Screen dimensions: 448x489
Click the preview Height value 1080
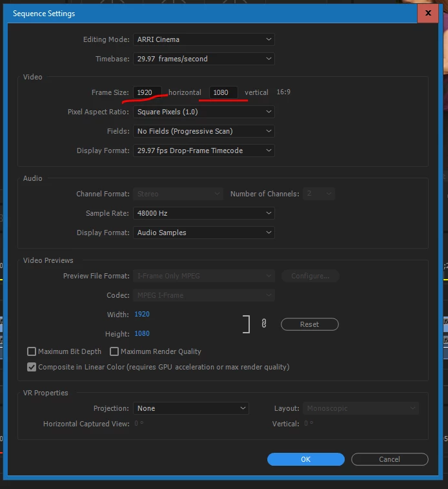(x=142, y=334)
